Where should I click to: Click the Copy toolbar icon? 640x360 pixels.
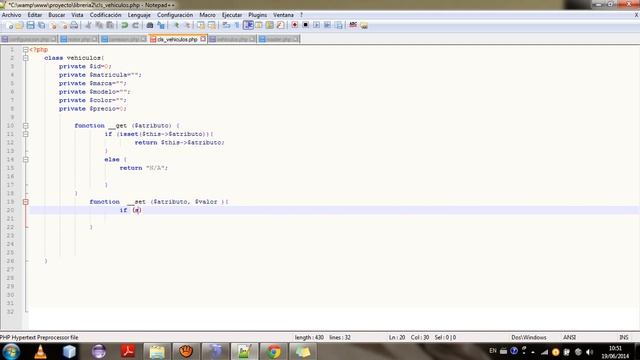point(99,25)
